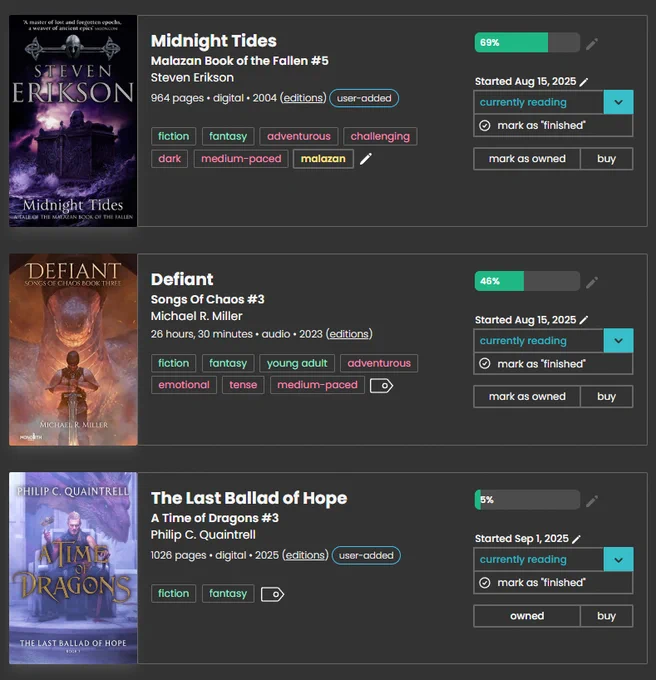The width and height of the screenshot is (656, 680).
Task: Select the challenging tag
Action: [x=380, y=136]
